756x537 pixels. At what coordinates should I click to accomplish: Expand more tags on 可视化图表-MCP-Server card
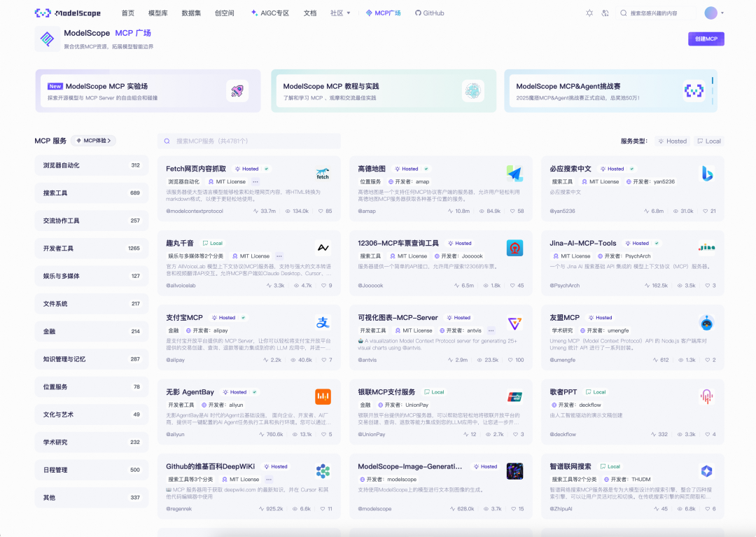(x=491, y=330)
